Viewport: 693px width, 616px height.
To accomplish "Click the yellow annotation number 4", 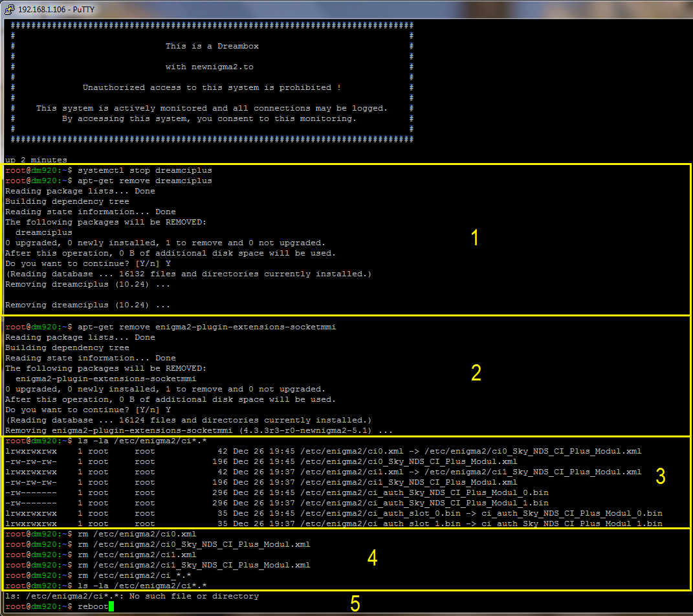I will [x=372, y=558].
